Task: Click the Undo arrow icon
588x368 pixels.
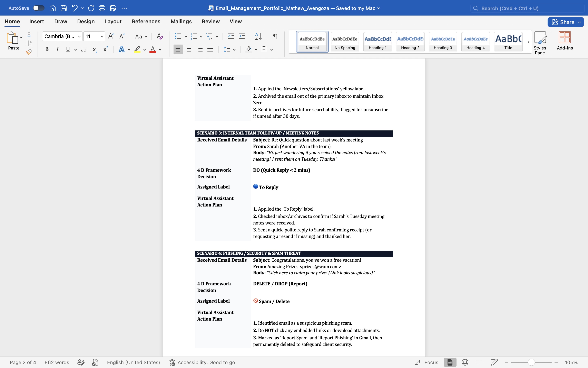Action: click(x=75, y=8)
